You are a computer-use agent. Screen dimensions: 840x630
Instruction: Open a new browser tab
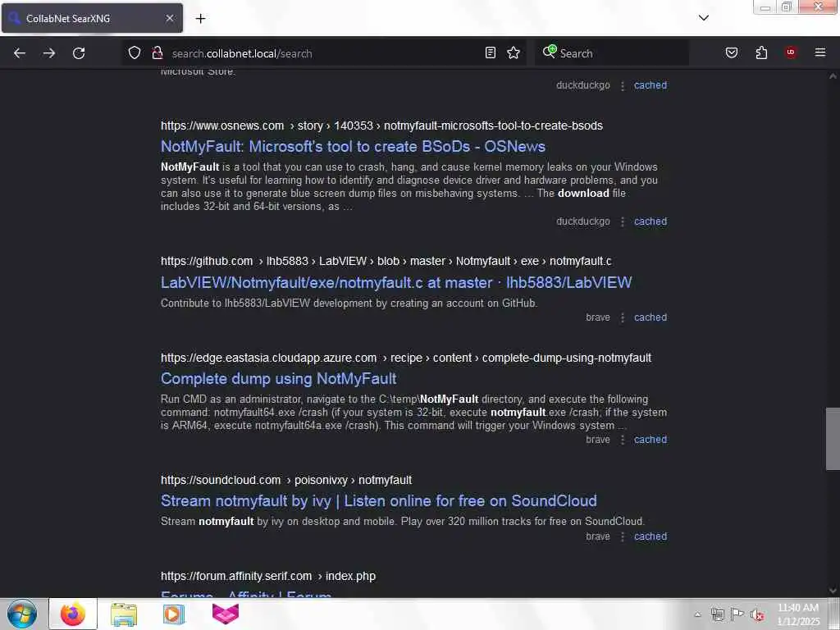(200, 19)
